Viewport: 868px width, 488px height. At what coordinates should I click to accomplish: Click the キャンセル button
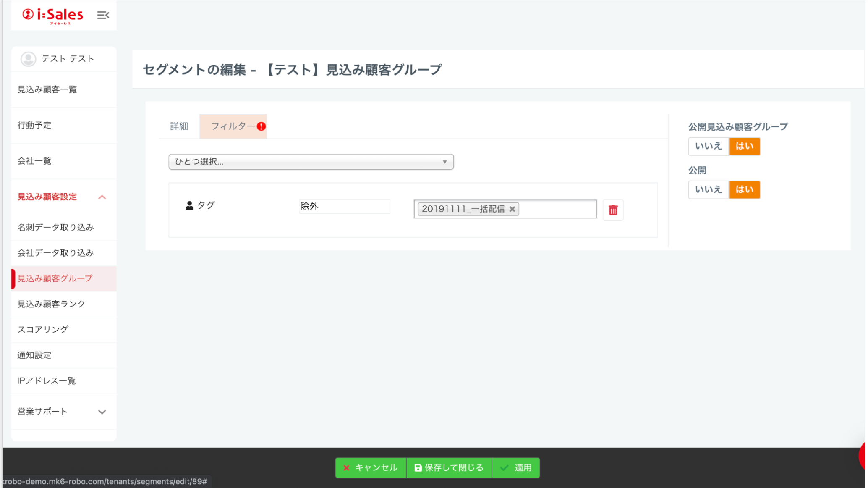click(370, 467)
